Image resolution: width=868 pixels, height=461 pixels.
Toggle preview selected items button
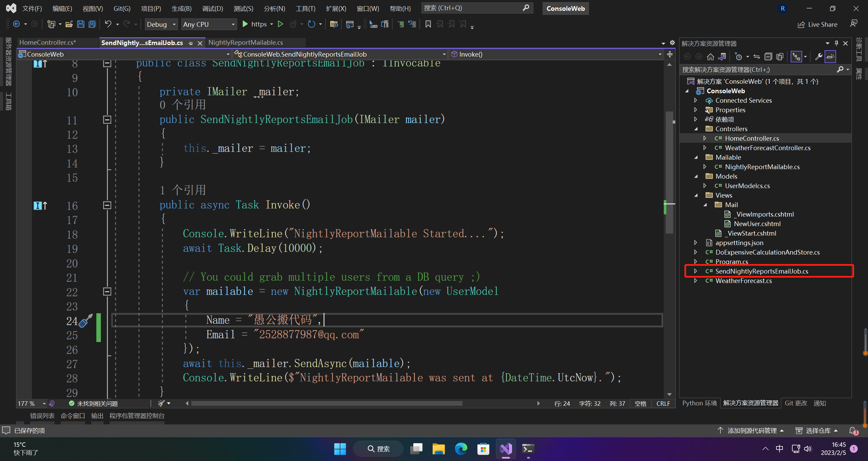[830, 57]
